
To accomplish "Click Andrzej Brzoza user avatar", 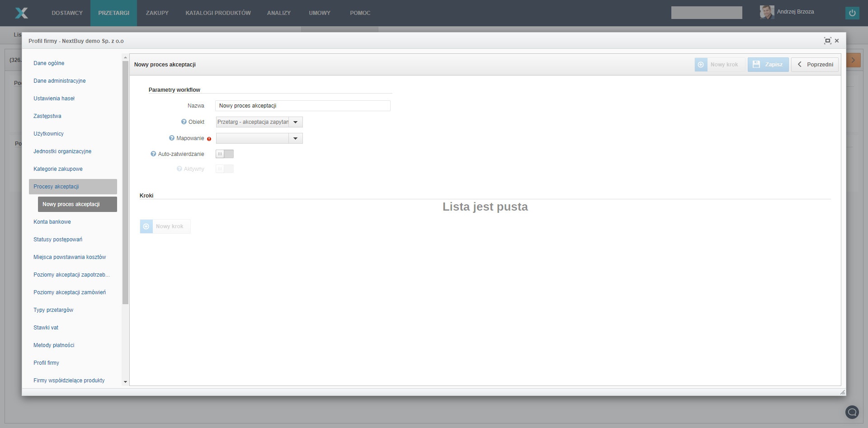I will click(x=767, y=12).
